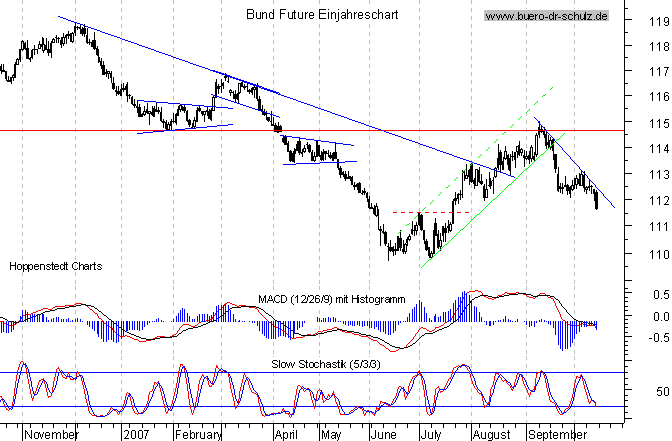Click the 119 price level on axis

coord(656,19)
